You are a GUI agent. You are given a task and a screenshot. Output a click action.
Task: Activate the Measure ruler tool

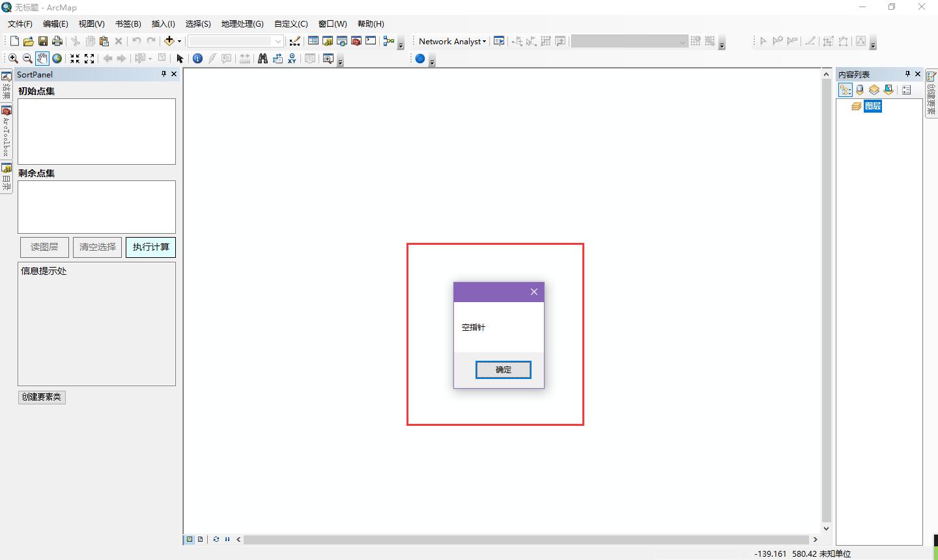pos(245,59)
